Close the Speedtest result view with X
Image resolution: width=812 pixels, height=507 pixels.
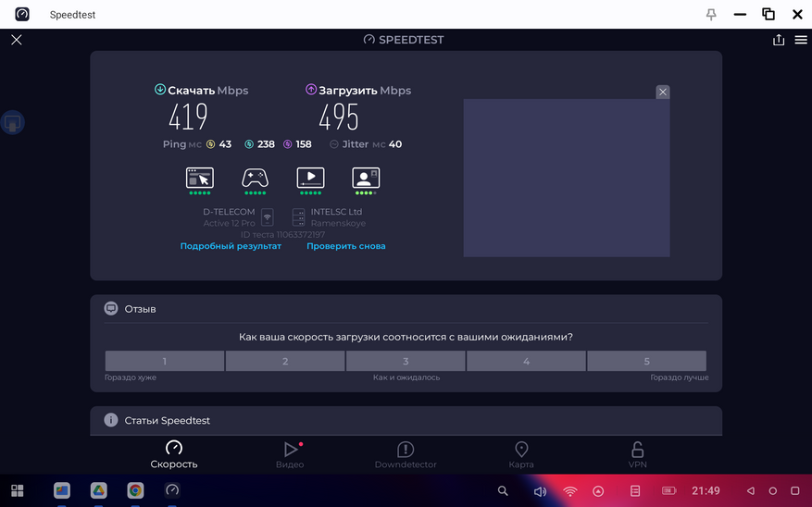(17, 40)
